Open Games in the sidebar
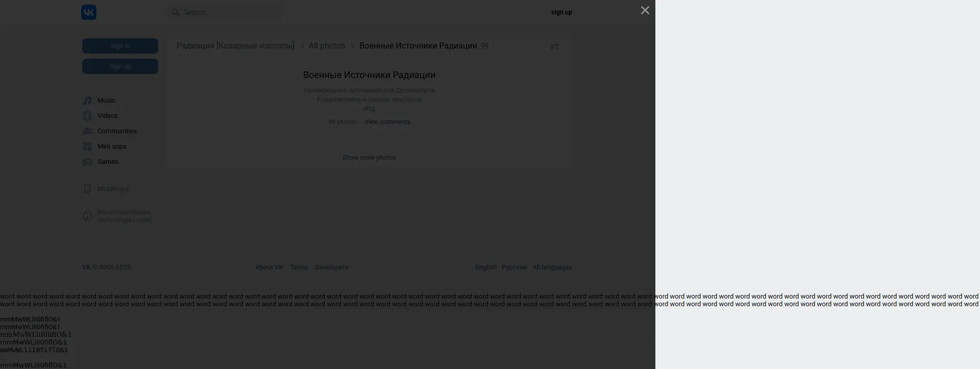 tap(108, 162)
